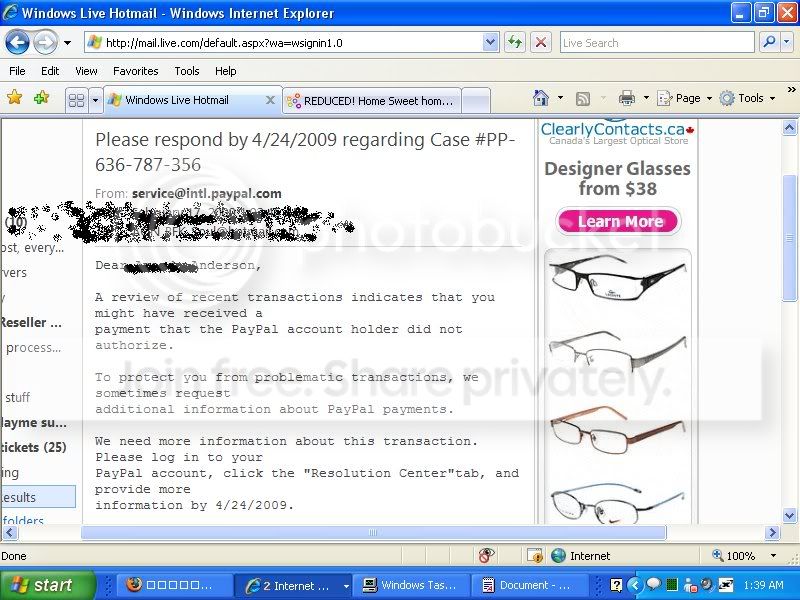Refresh the page with the green arrows
800x600 pixels.
pyautogui.click(x=515, y=43)
